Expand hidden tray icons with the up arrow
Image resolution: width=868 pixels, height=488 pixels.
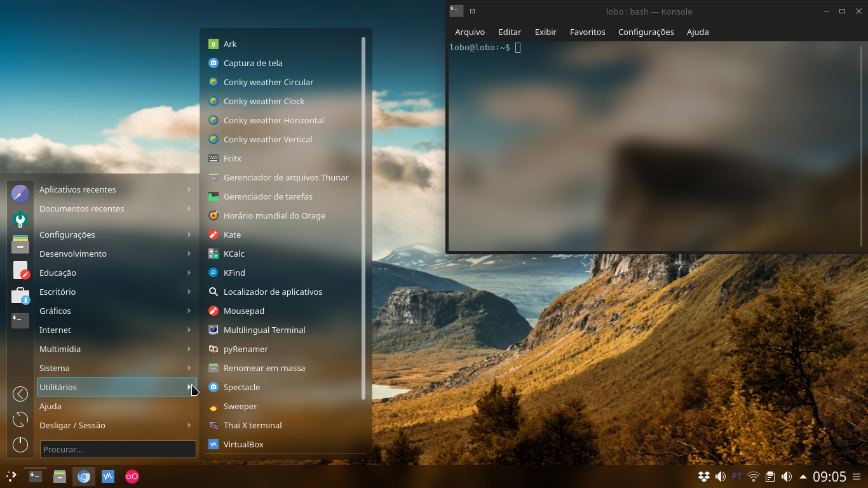(802, 475)
